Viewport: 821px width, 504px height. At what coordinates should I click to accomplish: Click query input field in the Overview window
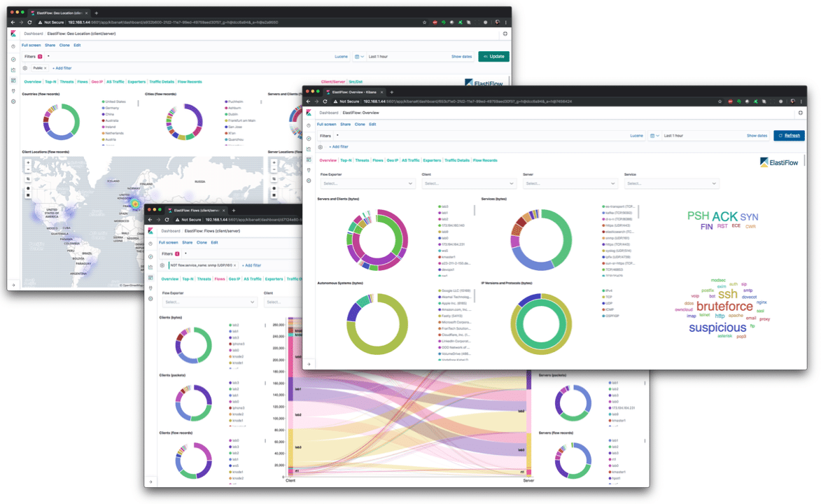point(482,136)
